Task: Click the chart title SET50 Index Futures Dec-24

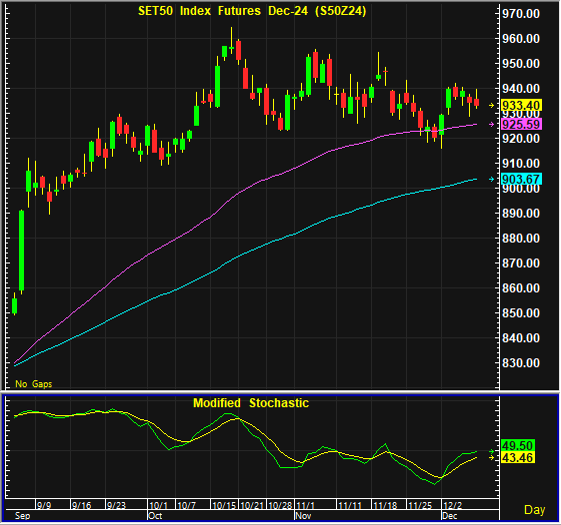Action: click(252, 11)
